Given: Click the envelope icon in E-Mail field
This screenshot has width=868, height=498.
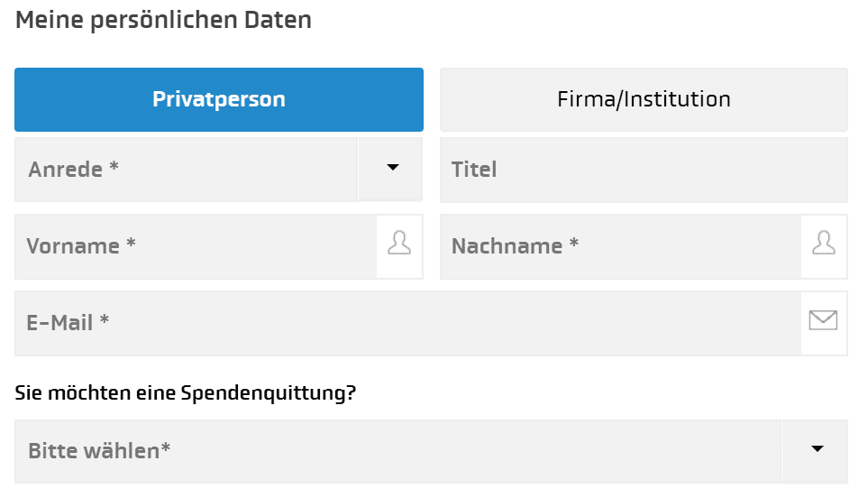Looking at the screenshot, I should (824, 322).
